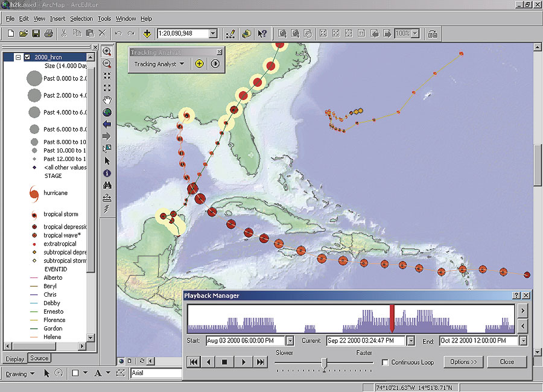Launch ArcCatalog toolbar icon
Image resolution: width=543 pixels, height=392 pixels.
coord(246,33)
